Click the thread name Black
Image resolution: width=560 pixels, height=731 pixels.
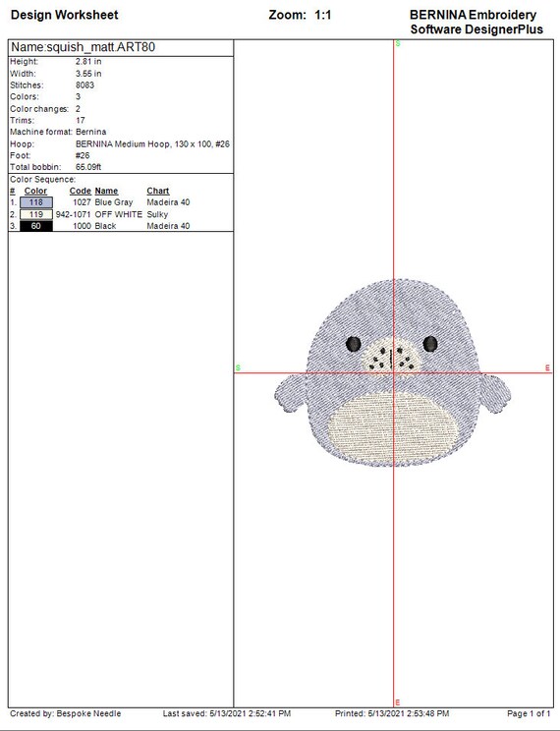(x=105, y=226)
